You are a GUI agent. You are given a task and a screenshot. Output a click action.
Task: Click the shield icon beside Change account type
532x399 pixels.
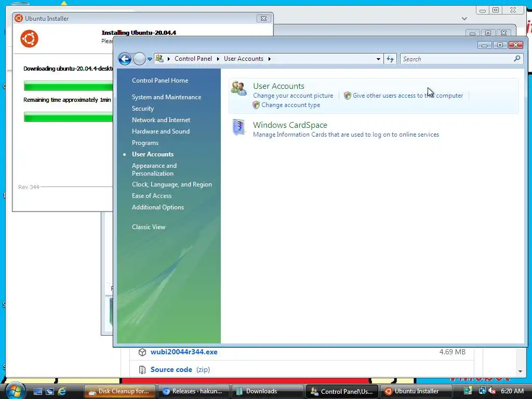256,105
